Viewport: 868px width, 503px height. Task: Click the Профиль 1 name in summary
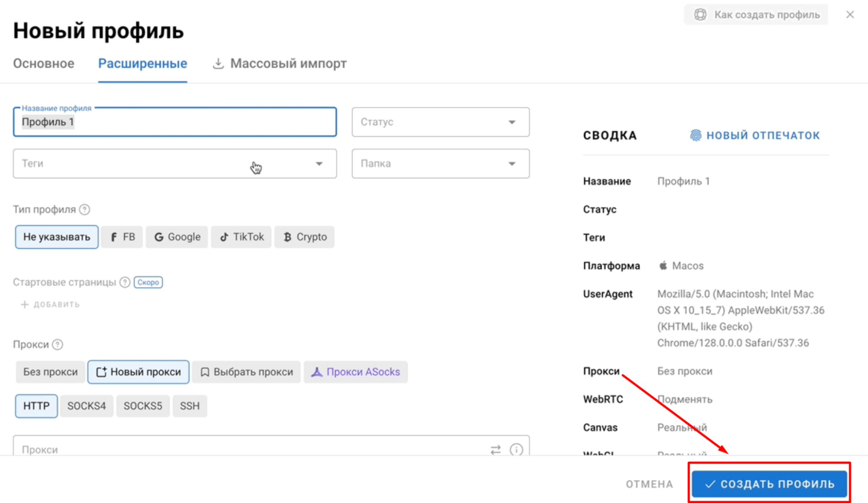(x=683, y=181)
